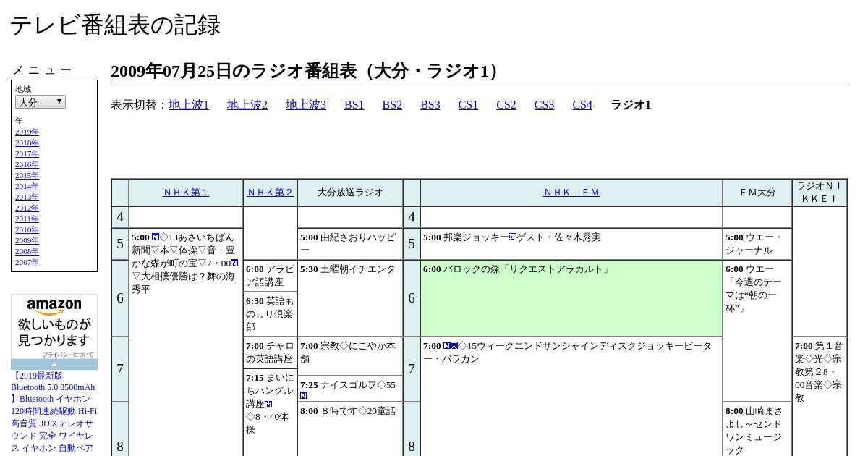Select the 7:00 第１音楽◇光◇宗教 cell
The height and width of the screenshot is (456, 868).
coord(820,397)
